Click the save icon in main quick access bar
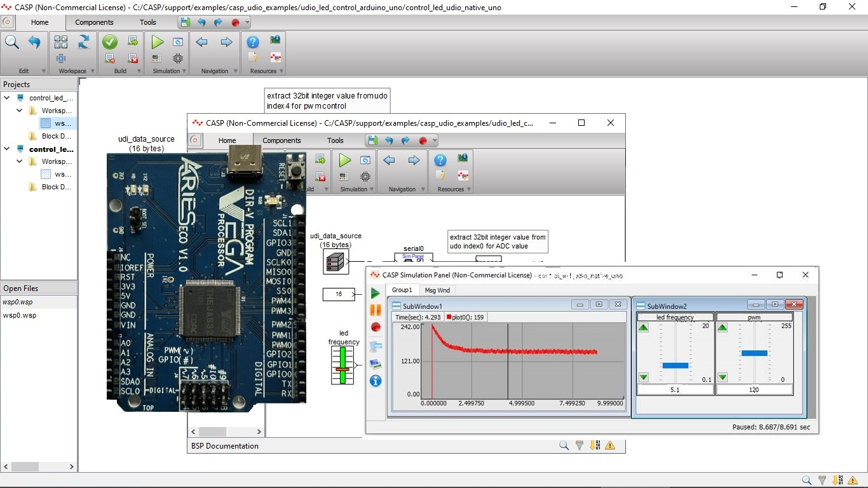Viewport: 868px width, 488px height. click(x=185, y=22)
